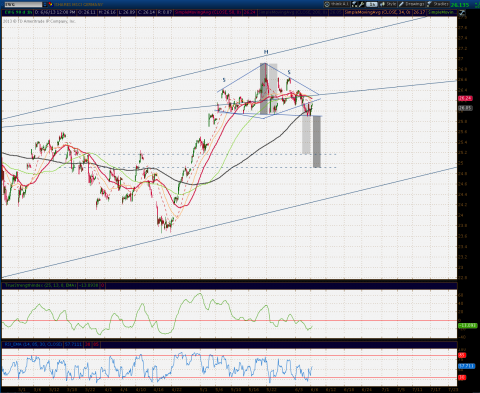Open the Studies menu
This screenshot has width=480, height=393.
[437, 4]
